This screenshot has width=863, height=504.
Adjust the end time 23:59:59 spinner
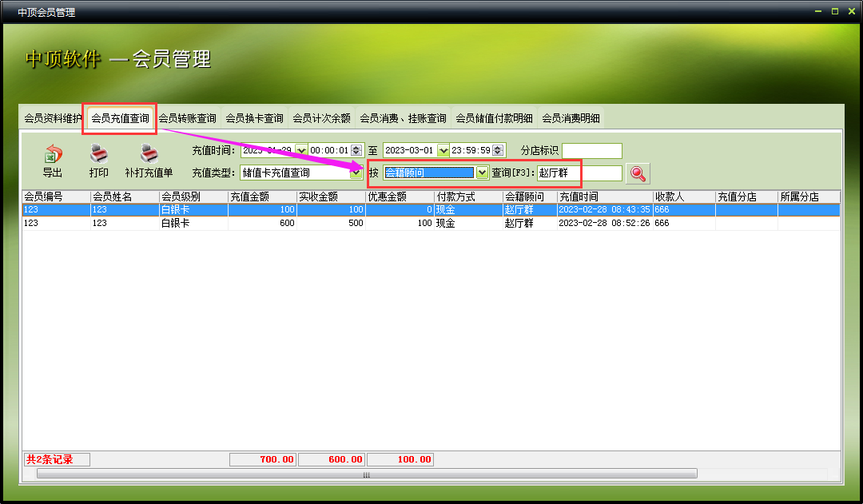click(499, 150)
